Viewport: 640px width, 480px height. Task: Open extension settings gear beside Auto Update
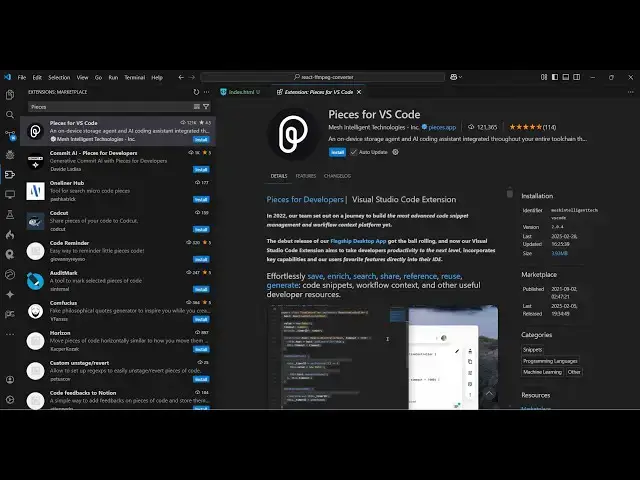[395, 152]
